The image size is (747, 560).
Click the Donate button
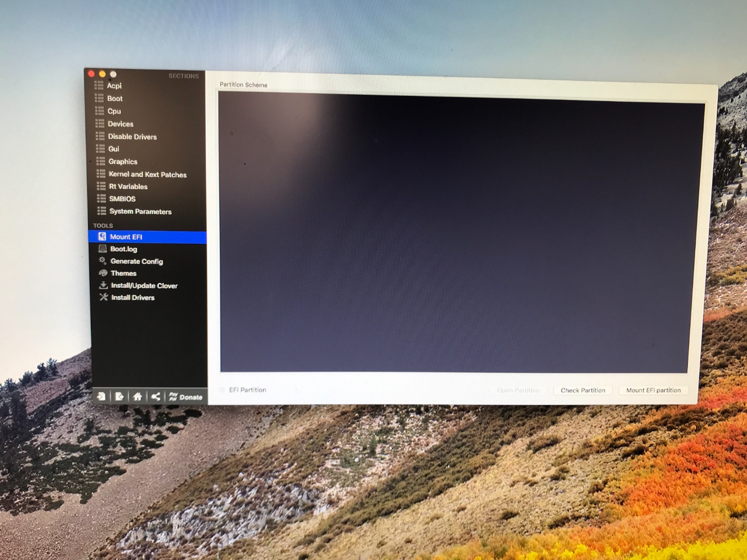point(186,397)
